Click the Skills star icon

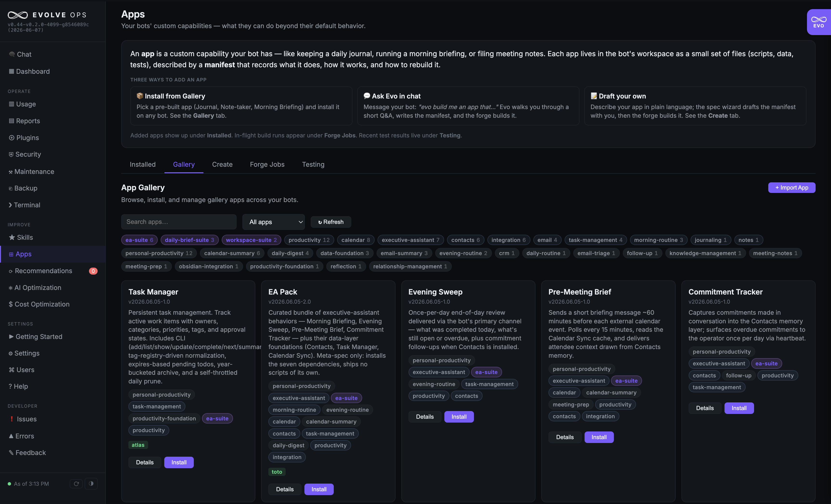click(x=12, y=238)
